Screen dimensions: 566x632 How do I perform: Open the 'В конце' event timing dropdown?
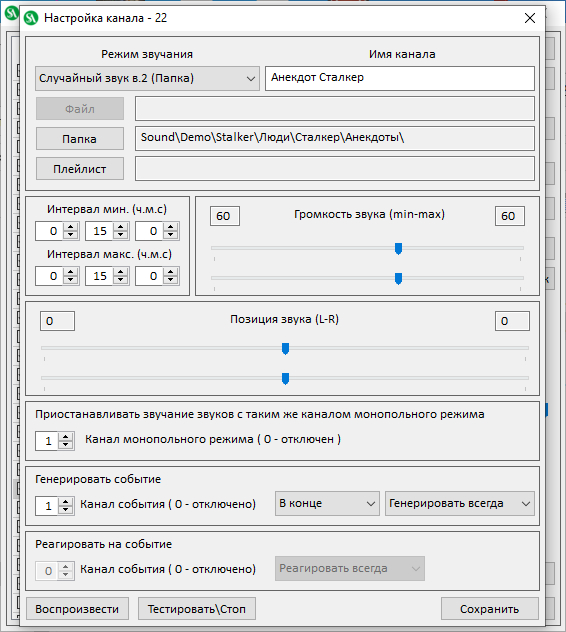(x=327, y=503)
